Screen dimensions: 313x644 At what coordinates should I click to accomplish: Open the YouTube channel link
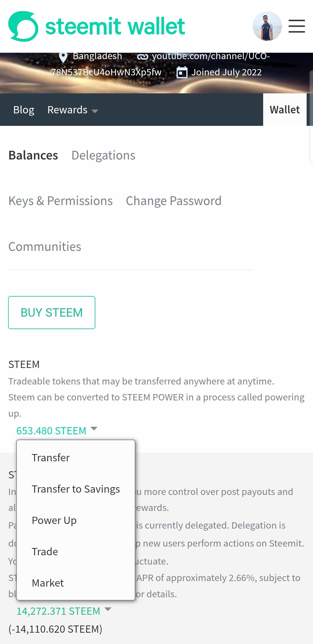pyautogui.click(x=211, y=56)
